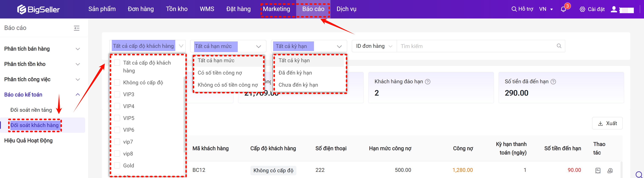Screen dimensions: 644x178
Task: Open the VN language dropdown
Action: click(546, 9)
